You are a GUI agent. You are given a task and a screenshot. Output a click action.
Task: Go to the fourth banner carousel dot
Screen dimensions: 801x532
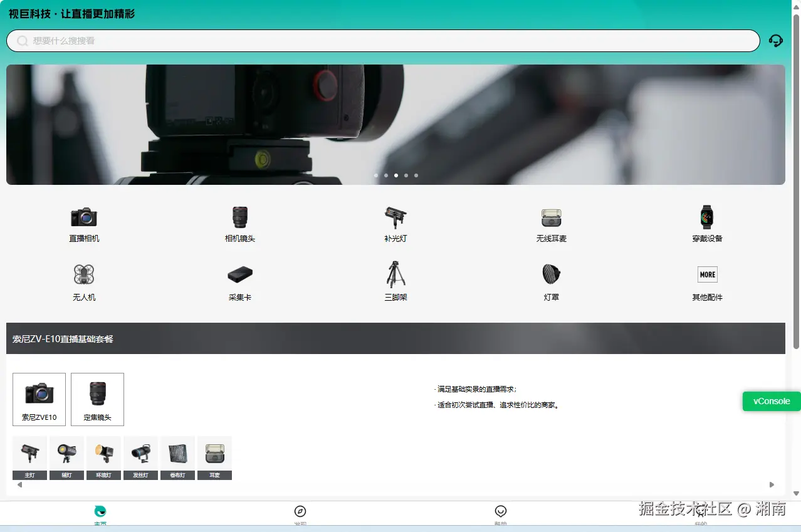[x=406, y=175]
